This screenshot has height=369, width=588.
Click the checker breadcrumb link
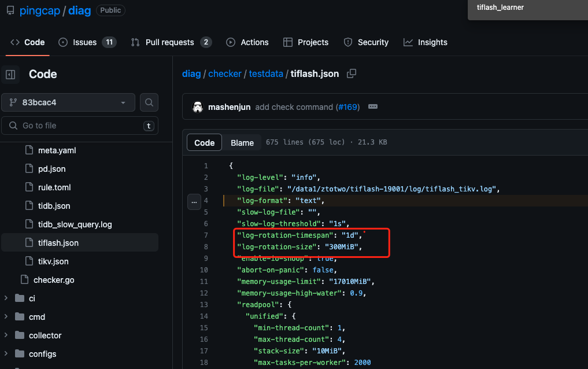(x=225, y=74)
